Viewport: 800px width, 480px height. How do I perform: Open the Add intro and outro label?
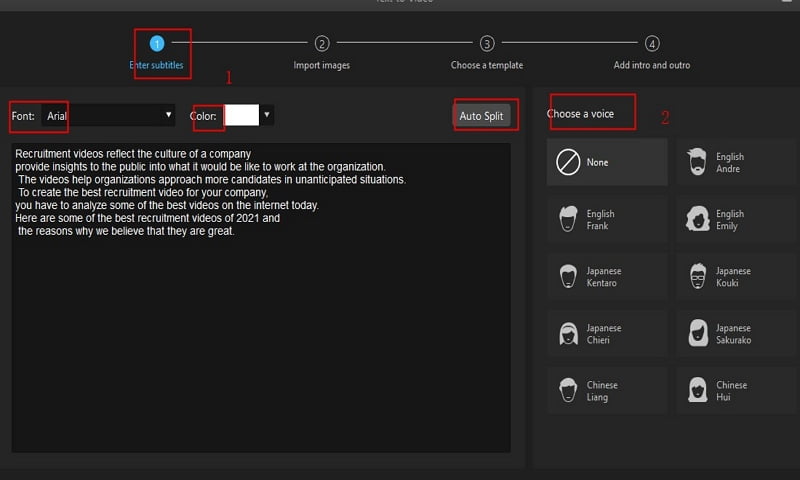652,65
